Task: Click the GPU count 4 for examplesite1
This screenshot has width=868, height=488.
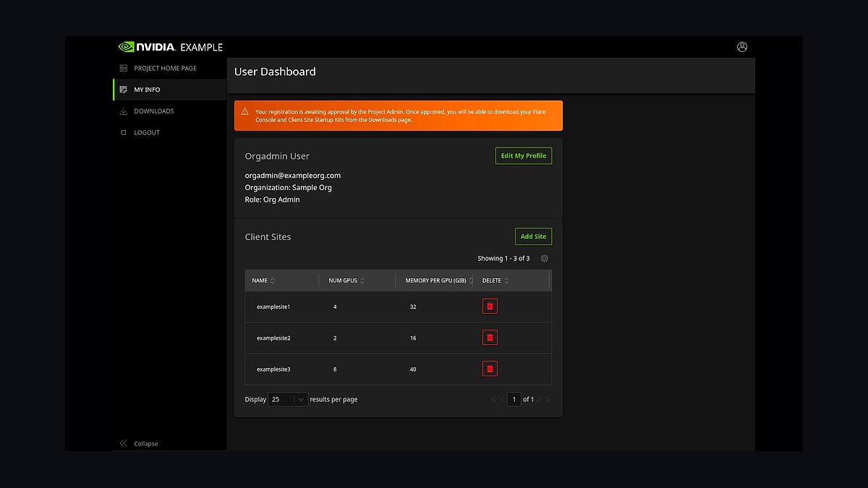Action: [335, 307]
